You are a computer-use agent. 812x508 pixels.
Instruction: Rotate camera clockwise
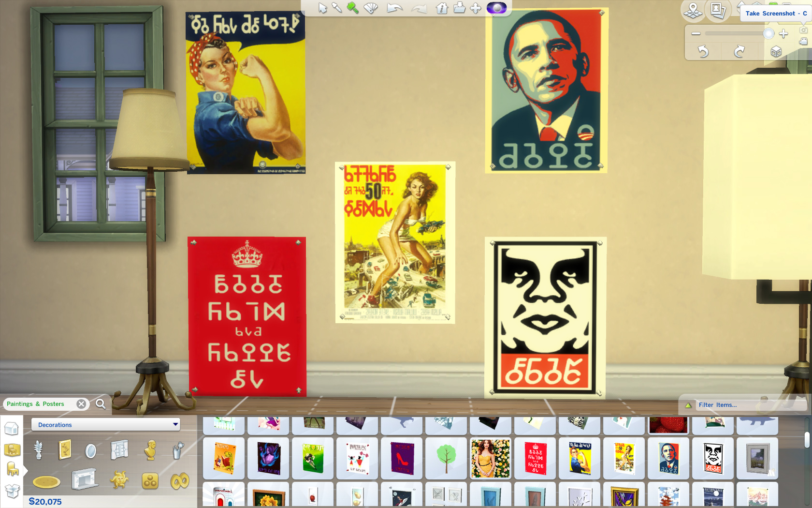pyautogui.click(x=739, y=51)
